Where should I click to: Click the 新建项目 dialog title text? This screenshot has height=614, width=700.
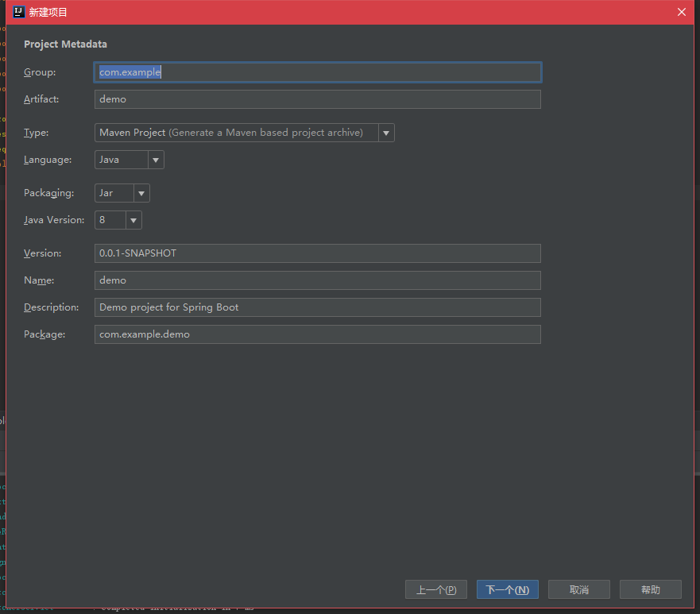coord(48,12)
